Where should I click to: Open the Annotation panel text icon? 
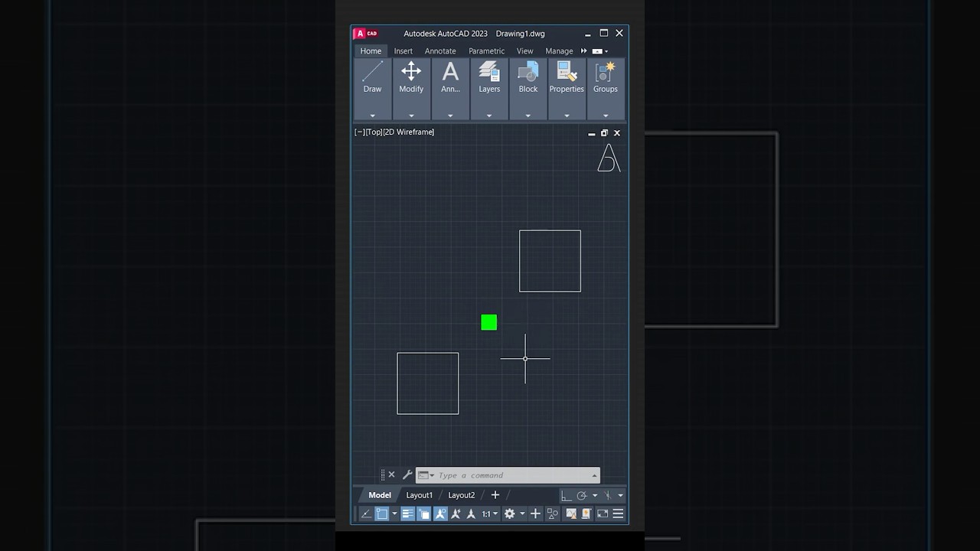450,72
